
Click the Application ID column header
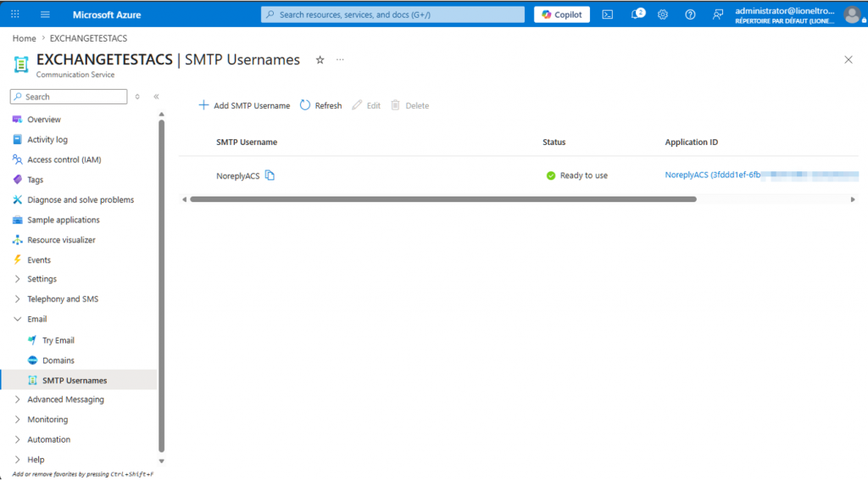click(x=692, y=142)
